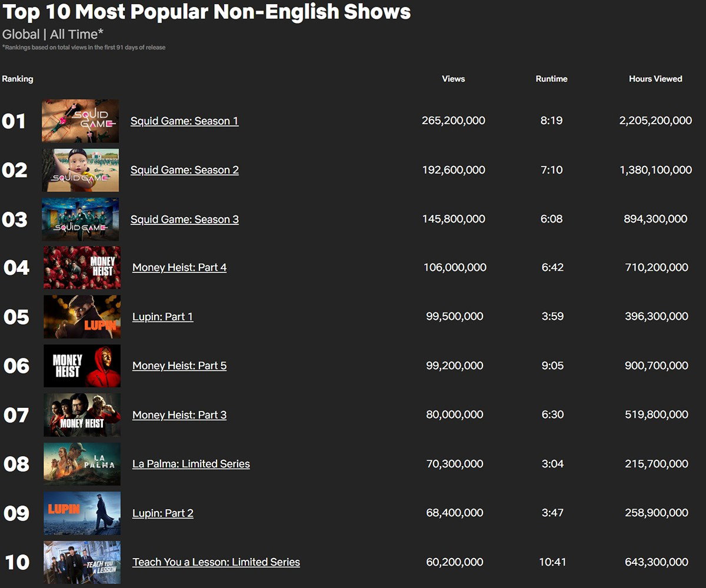Click runtime 8:19 for Squid Game Season 1
Viewport: 706px width, 588px height.
point(552,121)
